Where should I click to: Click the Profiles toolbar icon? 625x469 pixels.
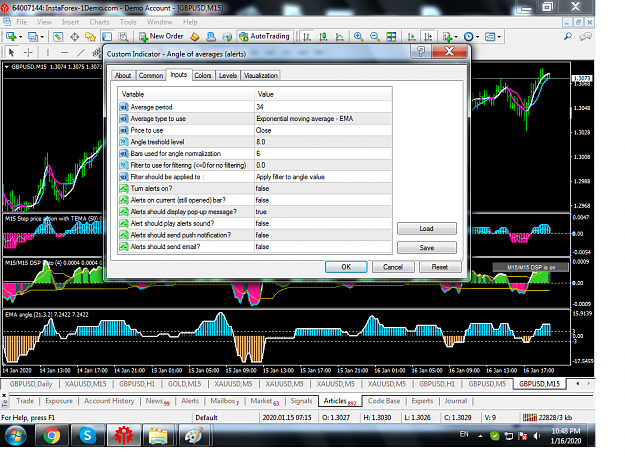point(33,37)
